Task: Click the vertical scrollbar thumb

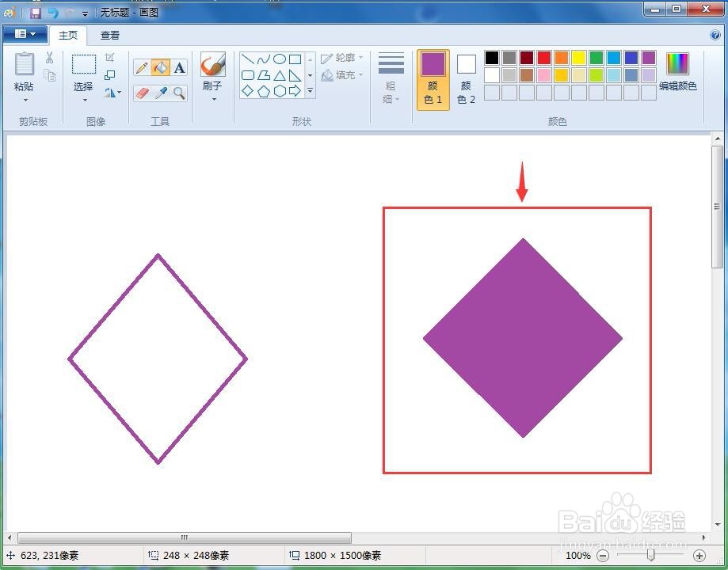Action: [718, 207]
